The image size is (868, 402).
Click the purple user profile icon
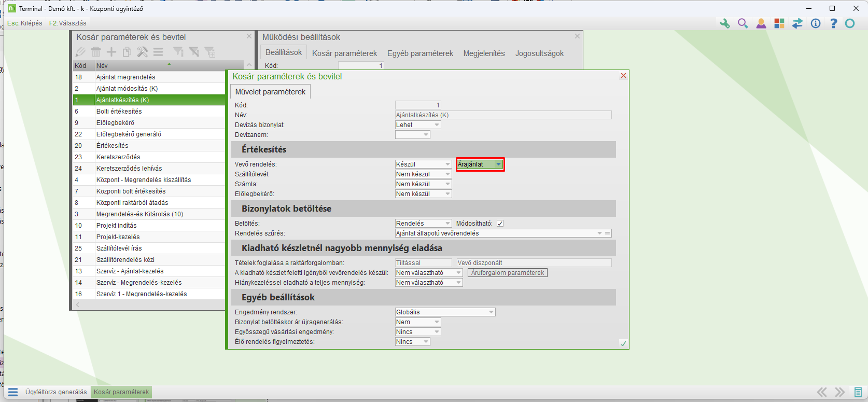761,23
